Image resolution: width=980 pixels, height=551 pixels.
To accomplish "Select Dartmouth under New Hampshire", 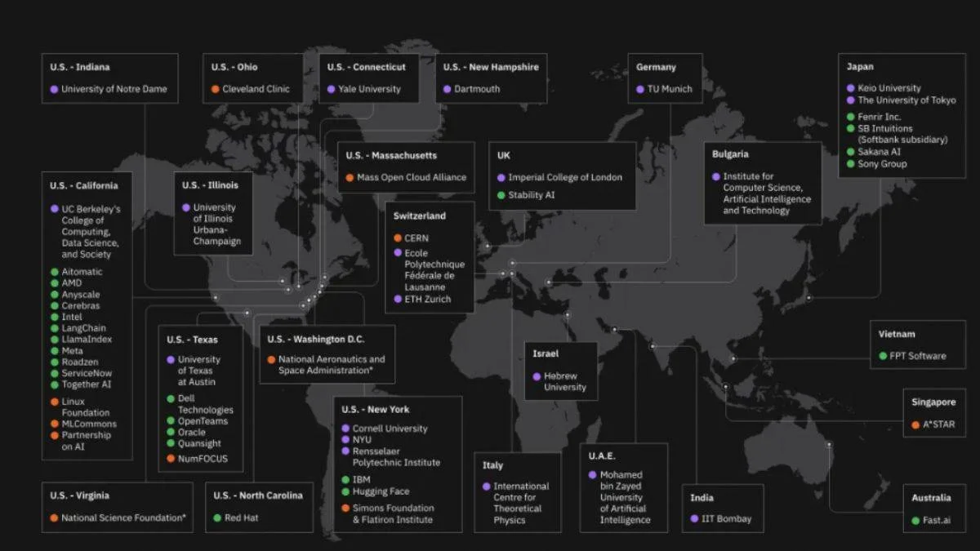I will coord(471,89).
